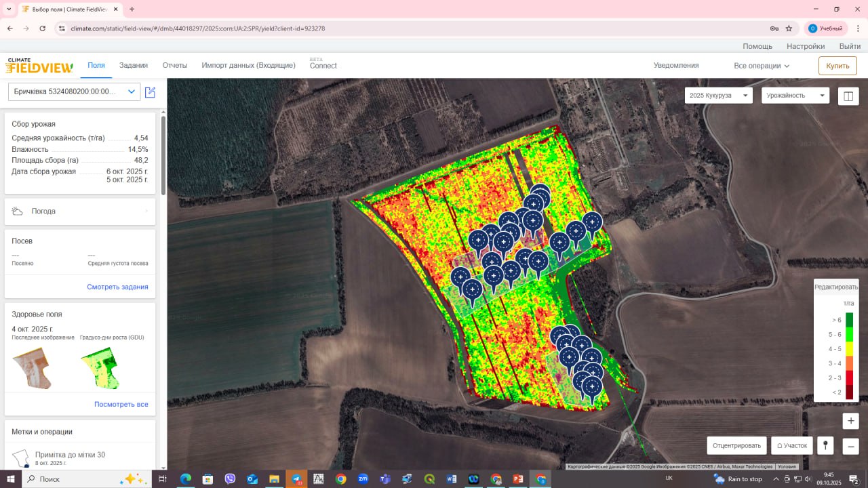This screenshot has height=488, width=868.
Task: Switch to the Задания tab
Action: 134,65
